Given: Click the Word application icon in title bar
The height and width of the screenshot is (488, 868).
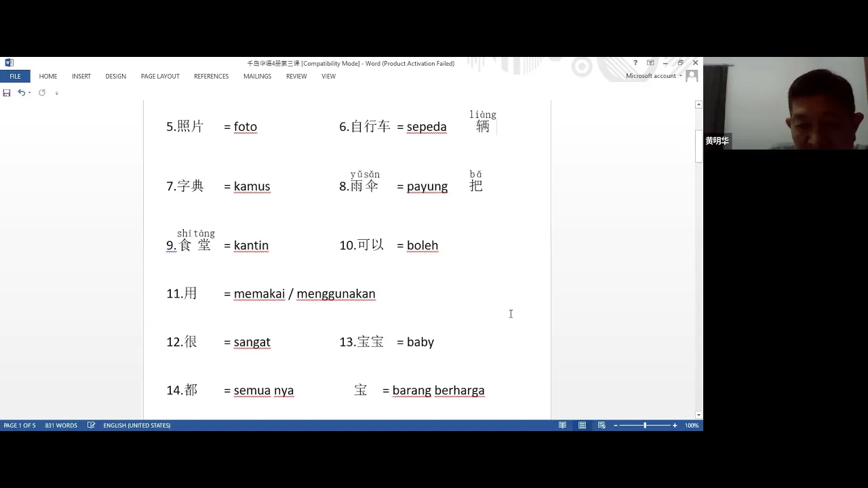Looking at the screenshot, I should pyautogui.click(x=9, y=63).
